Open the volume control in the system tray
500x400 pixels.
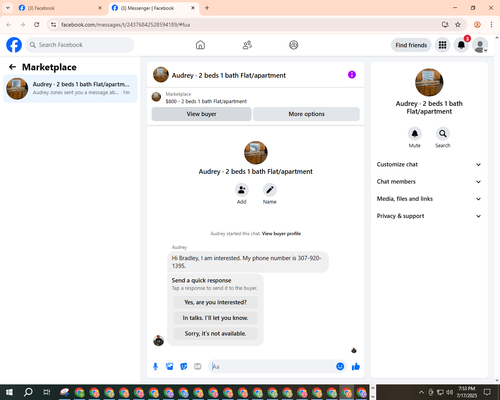tap(450, 392)
